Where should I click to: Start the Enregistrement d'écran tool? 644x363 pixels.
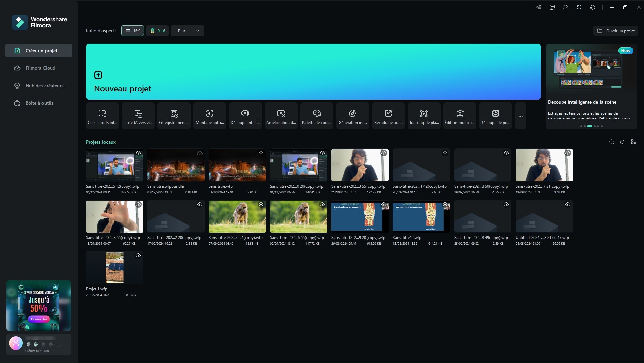(174, 116)
